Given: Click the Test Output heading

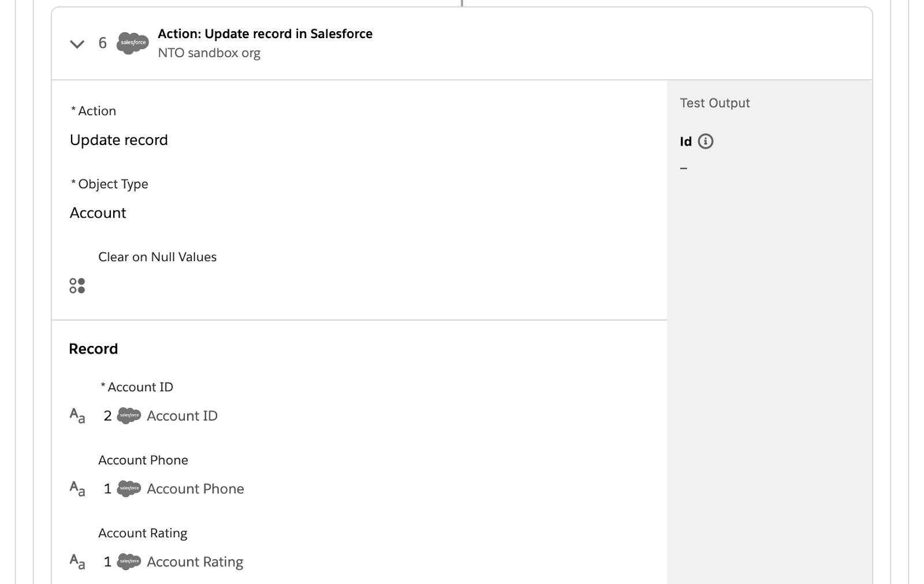Looking at the screenshot, I should [x=715, y=103].
